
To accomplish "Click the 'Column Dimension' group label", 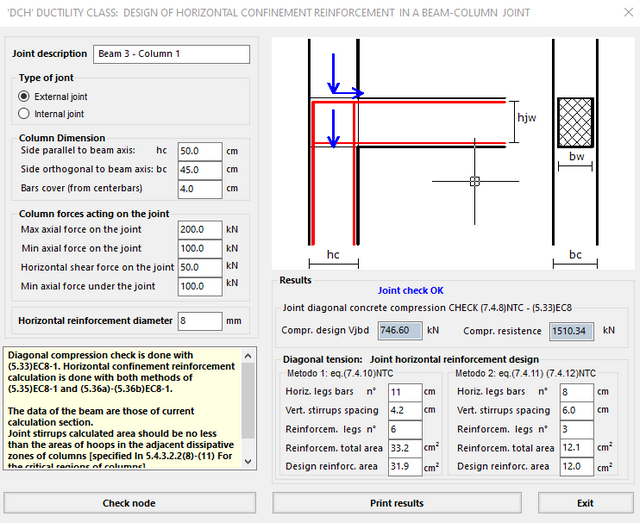I will 62,138.
